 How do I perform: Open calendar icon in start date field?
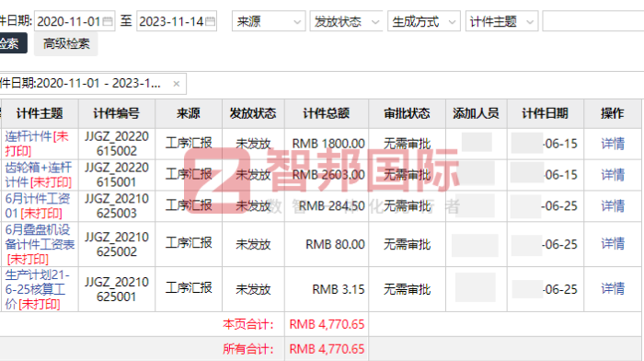(108, 21)
